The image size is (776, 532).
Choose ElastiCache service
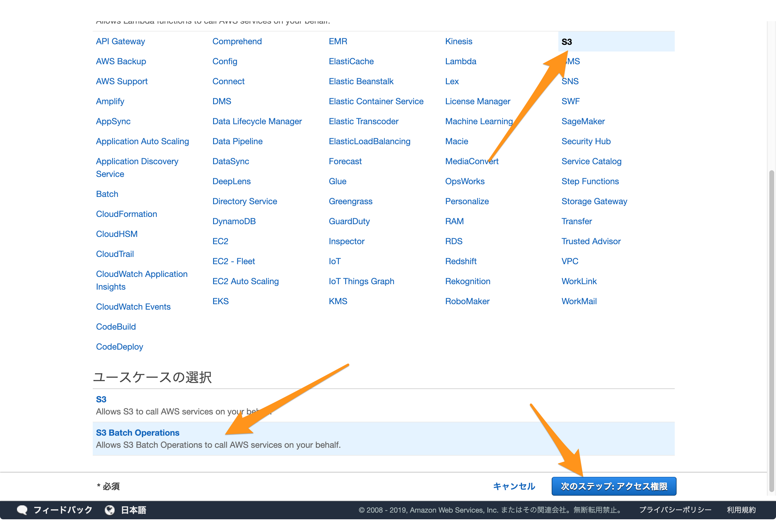[x=351, y=62]
